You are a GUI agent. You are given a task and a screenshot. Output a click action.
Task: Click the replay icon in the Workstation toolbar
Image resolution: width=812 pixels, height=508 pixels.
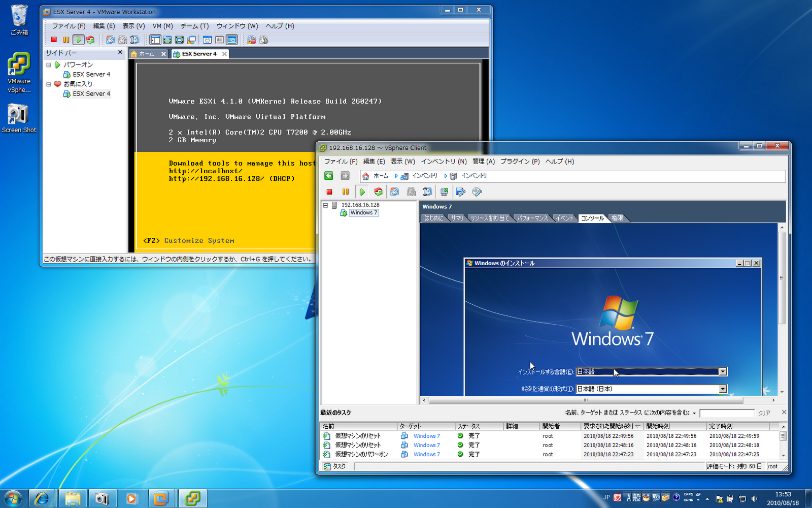(263, 40)
